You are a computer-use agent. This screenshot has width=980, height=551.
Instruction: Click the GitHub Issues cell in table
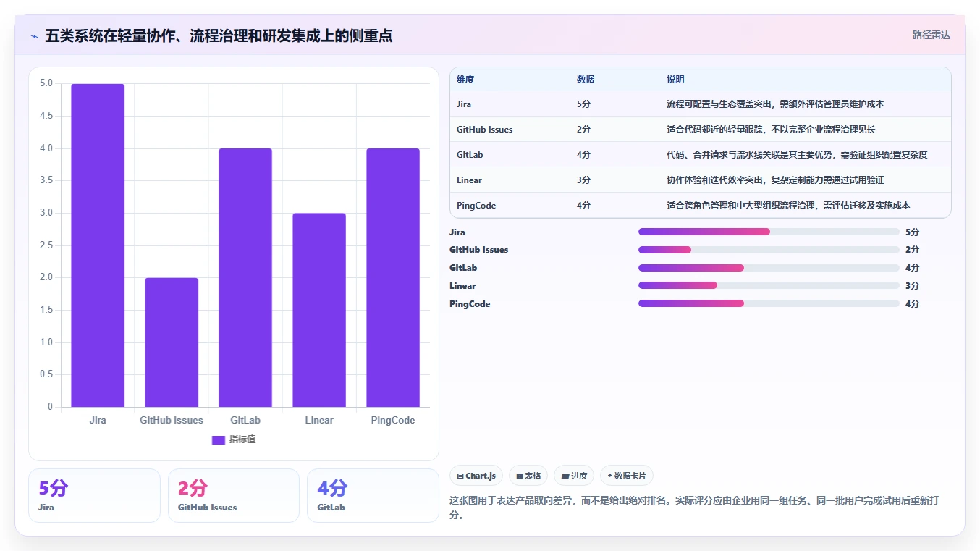coord(485,130)
